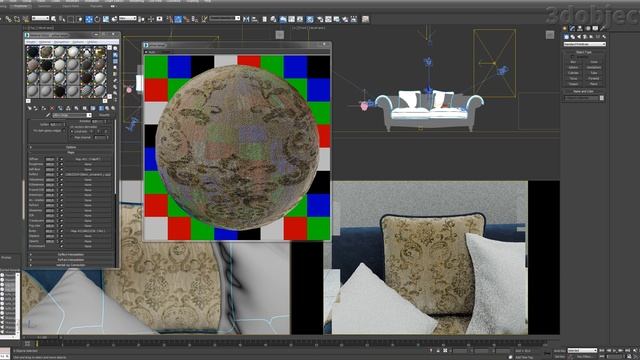The width and height of the screenshot is (640, 360).
Task: Click the Pick Material eyedropper icon
Action: 48,115
